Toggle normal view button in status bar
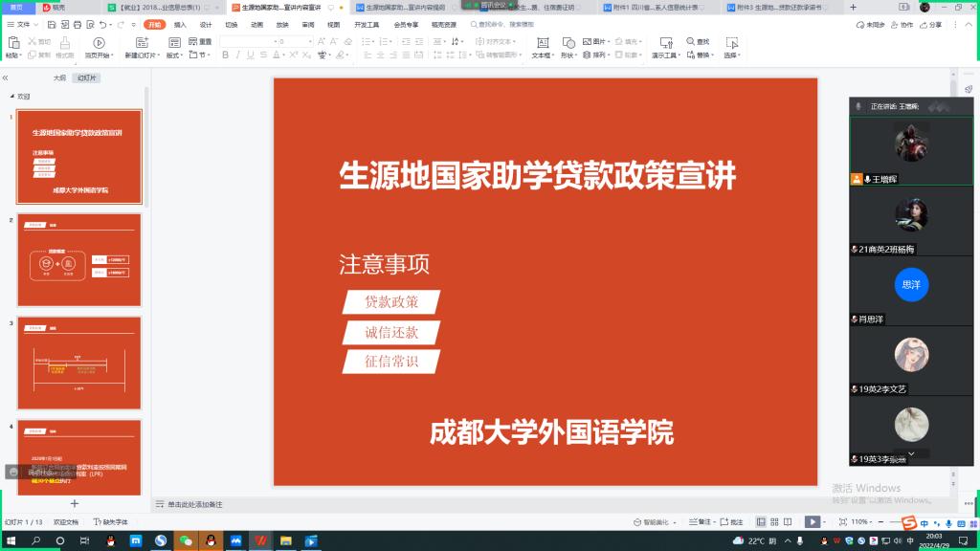Viewport: 980px width, 551px height. click(x=761, y=522)
